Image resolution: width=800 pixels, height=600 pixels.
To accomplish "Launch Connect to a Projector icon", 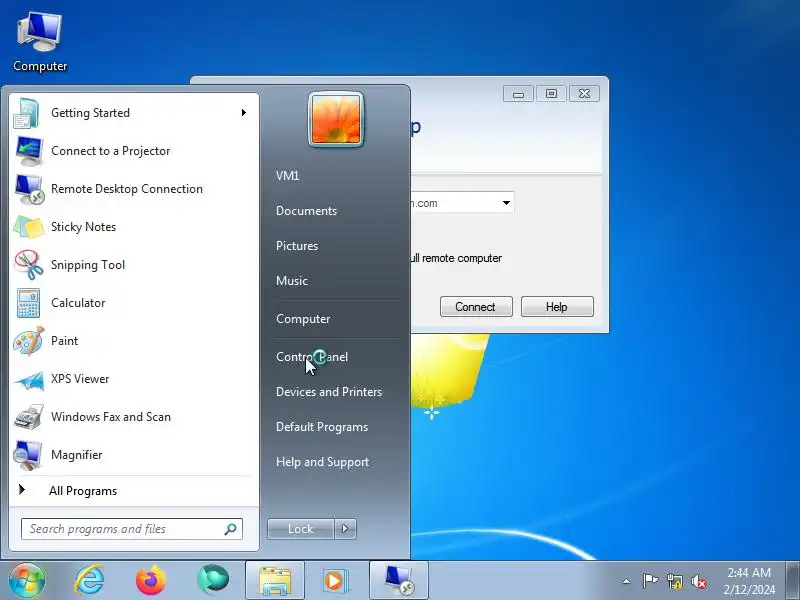I will tap(29, 151).
